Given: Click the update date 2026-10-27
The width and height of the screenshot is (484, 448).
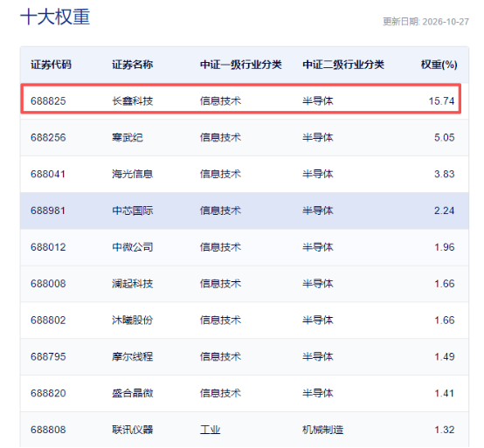Looking at the screenshot, I should 446,22.
